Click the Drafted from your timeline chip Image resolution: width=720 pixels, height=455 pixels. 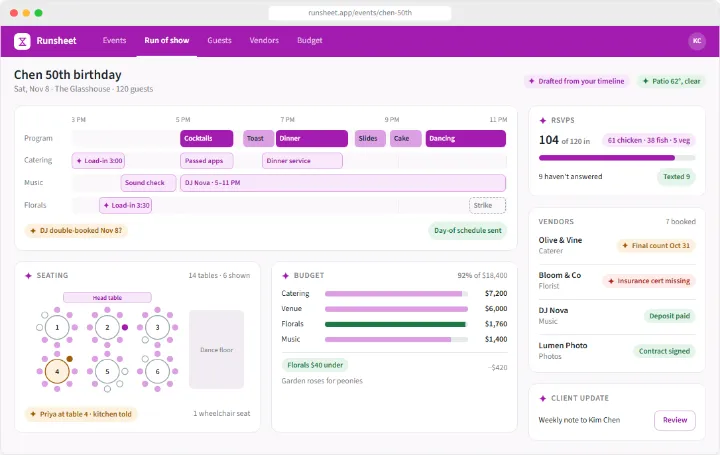click(576, 81)
